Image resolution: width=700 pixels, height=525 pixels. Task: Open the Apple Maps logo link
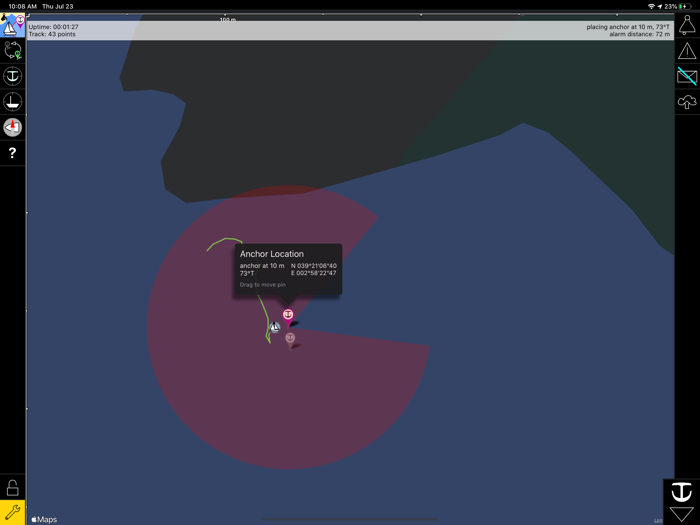pos(44,519)
